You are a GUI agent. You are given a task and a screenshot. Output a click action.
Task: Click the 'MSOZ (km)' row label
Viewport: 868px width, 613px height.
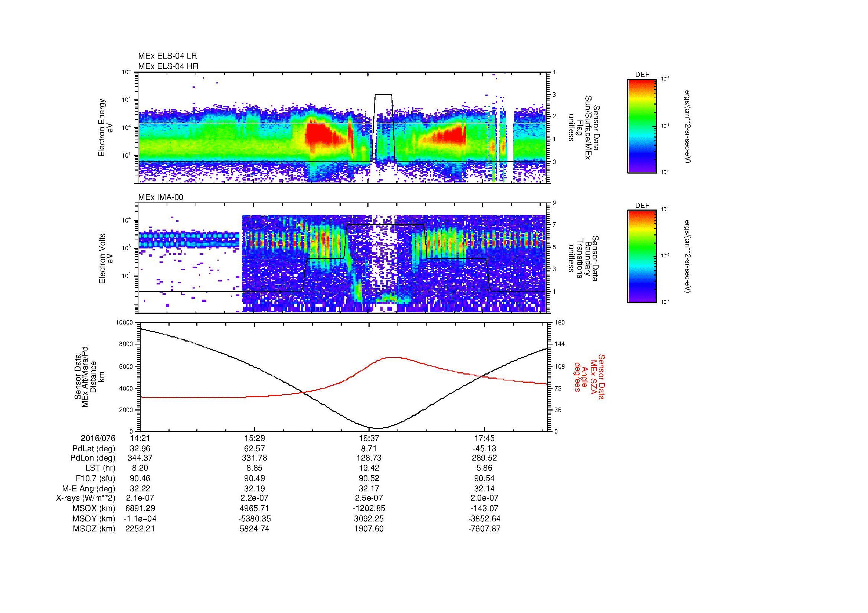pyautogui.click(x=94, y=529)
